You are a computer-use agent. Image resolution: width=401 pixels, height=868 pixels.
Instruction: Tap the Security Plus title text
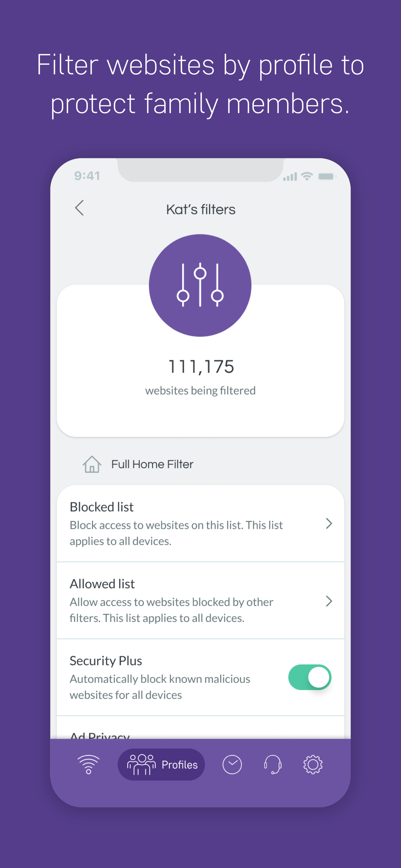click(x=106, y=660)
